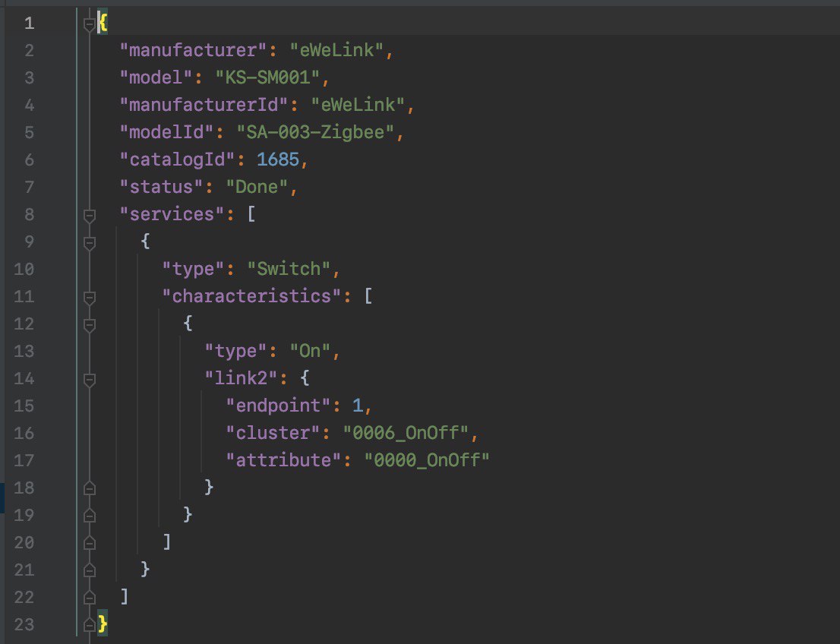Click the "0006_OnOff" value

[x=406, y=432]
